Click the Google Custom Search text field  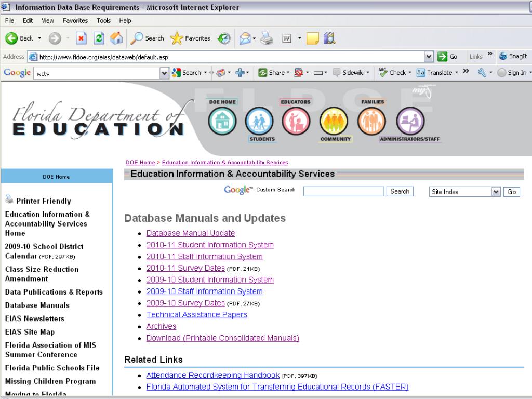[x=343, y=192]
